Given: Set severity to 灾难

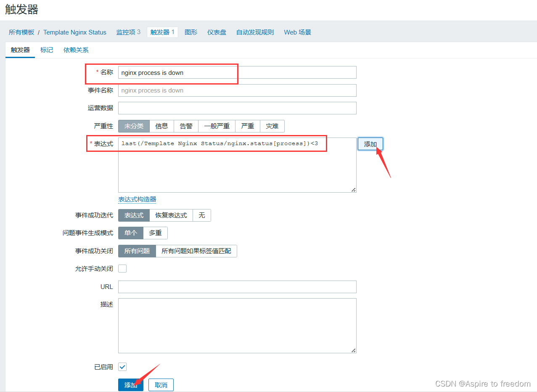Looking at the screenshot, I should (x=272, y=126).
